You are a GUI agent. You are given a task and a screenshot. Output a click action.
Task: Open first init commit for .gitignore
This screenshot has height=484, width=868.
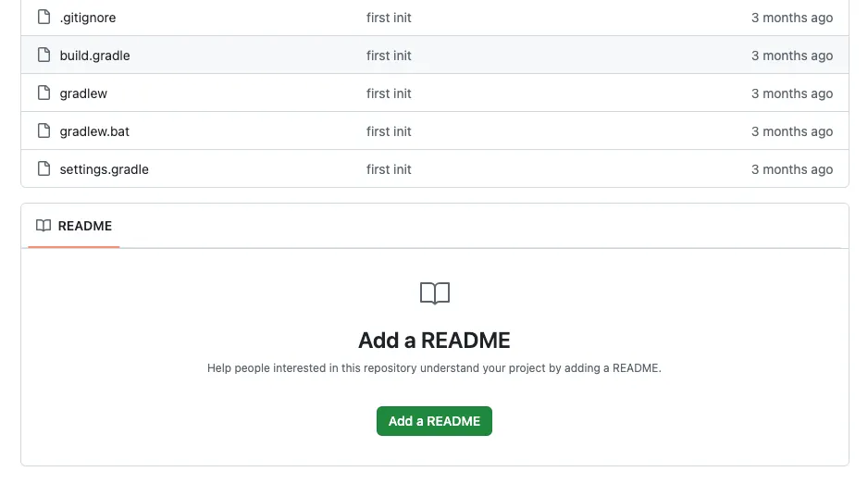[389, 18]
